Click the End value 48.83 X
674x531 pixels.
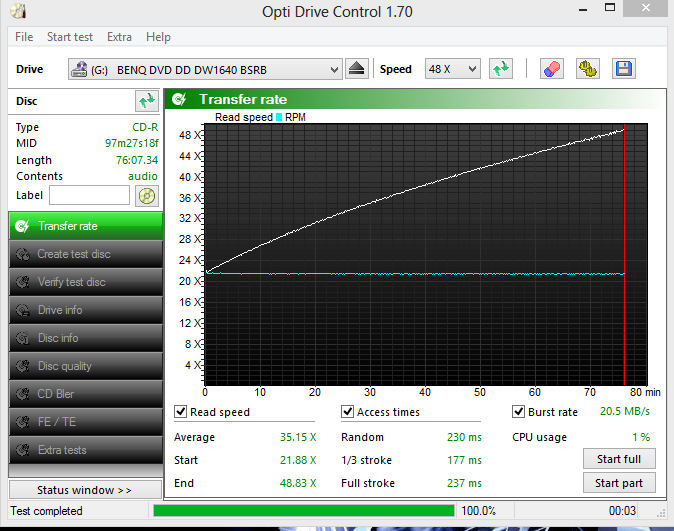click(x=298, y=483)
